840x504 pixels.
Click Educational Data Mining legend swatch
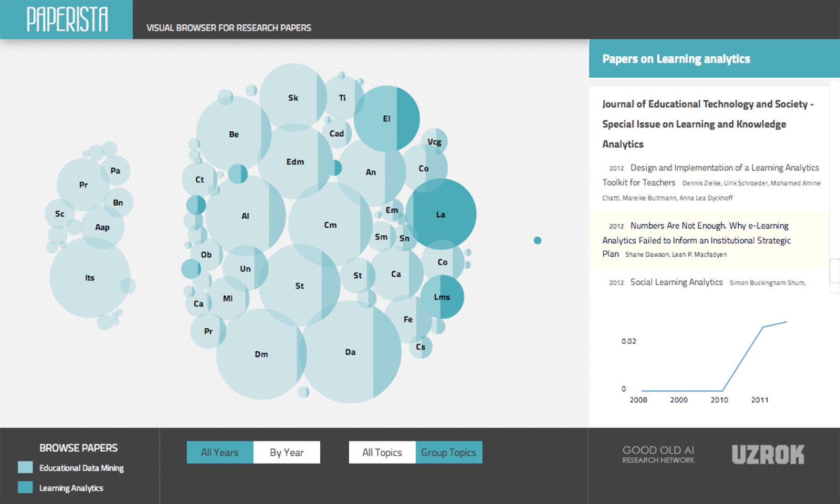(25, 467)
